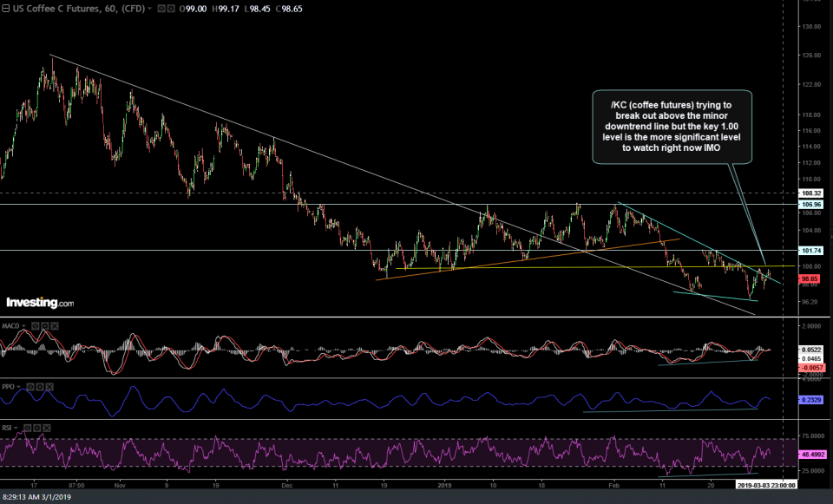Hide the PPO indicator with eye icon
Viewport: 833px width, 504px height.
point(31,385)
